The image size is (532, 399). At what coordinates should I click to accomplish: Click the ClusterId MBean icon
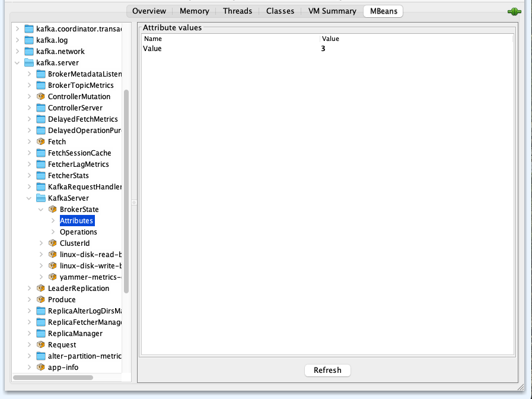pyautogui.click(x=53, y=243)
